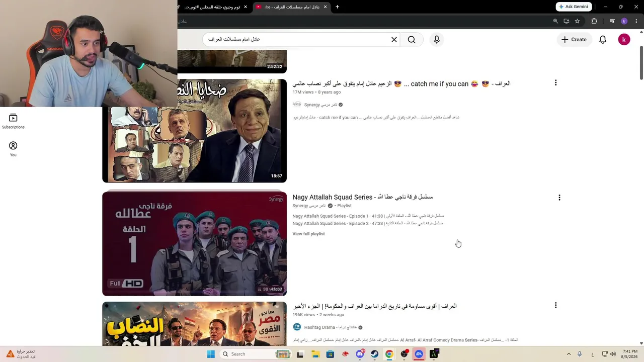Submit search with the magnifier button

pyautogui.click(x=412, y=40)
